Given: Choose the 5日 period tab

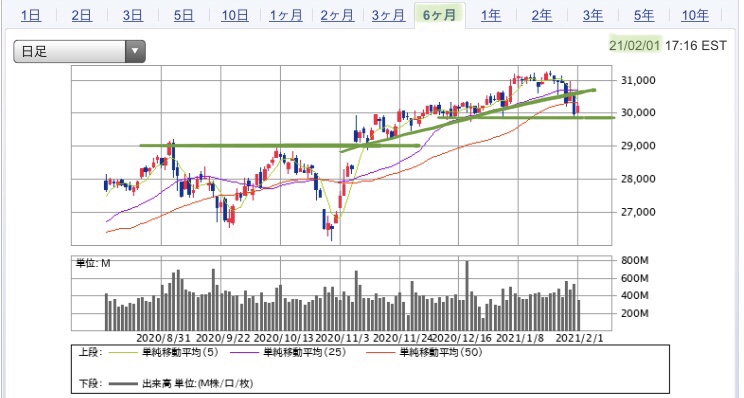Looking at the screenshot, I should coord(184,16).
